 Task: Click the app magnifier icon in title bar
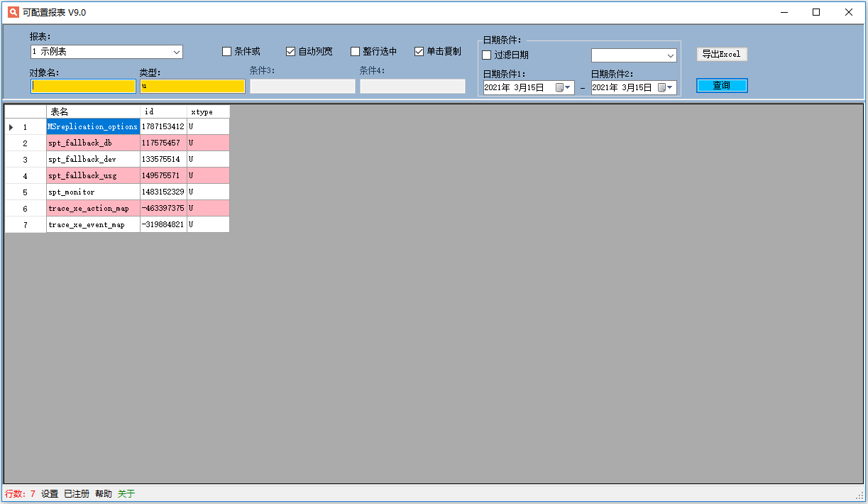[13, 12]
